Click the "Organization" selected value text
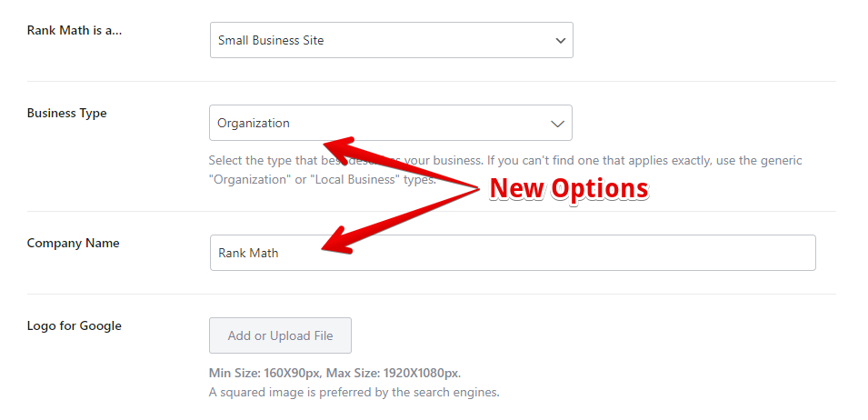This screenshot has width=868, height=420. (253, 123)
